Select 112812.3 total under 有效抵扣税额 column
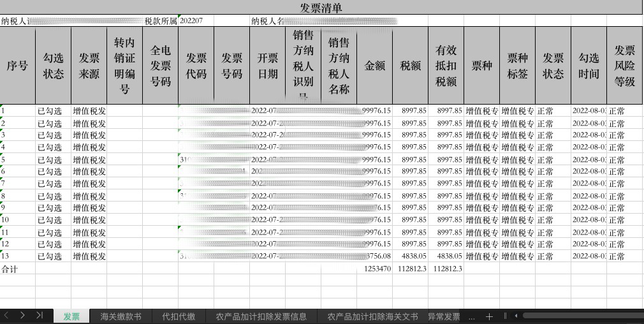The image size is (644, 324). point(446,269)
